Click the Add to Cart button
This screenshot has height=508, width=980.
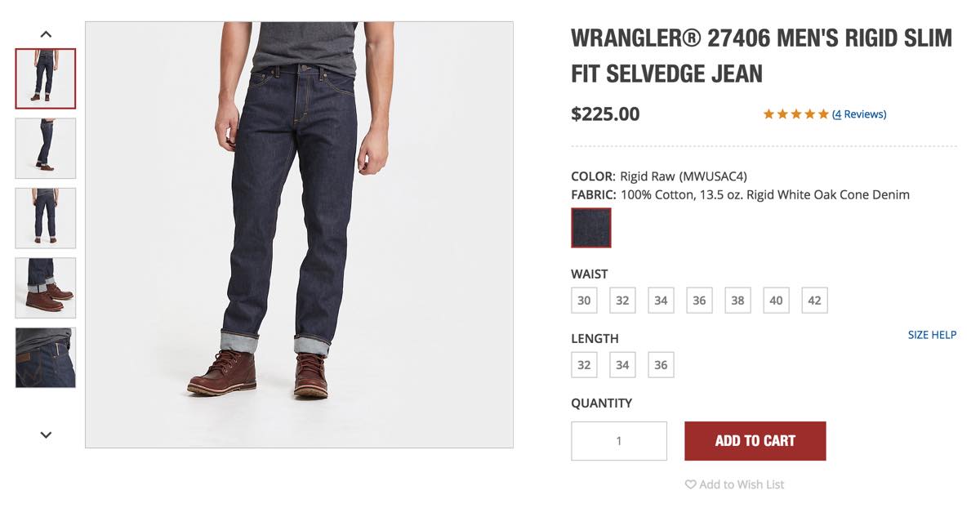755,441
